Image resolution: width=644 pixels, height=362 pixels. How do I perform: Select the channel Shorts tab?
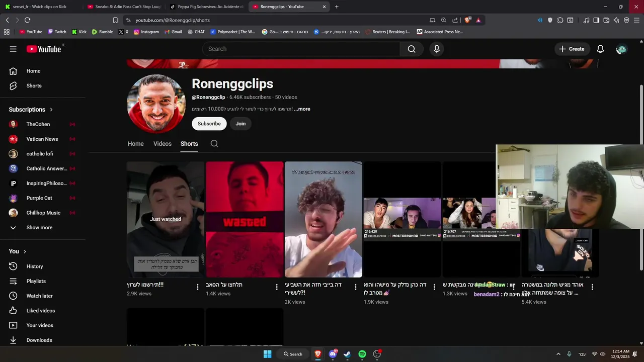click(x=189, y=144)
